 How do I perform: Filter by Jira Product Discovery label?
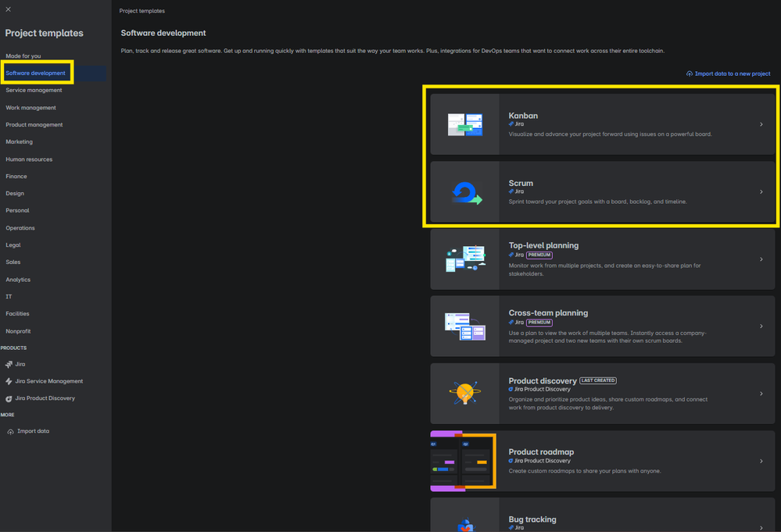45,398
